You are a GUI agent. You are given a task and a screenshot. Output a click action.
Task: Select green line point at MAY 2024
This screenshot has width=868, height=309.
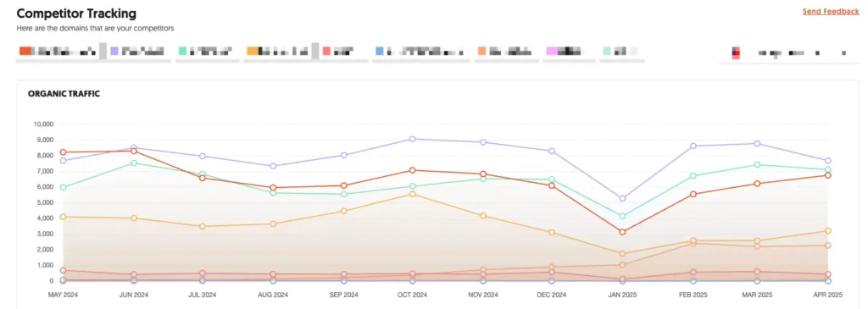pyautogui.click(x=63, y=187)
